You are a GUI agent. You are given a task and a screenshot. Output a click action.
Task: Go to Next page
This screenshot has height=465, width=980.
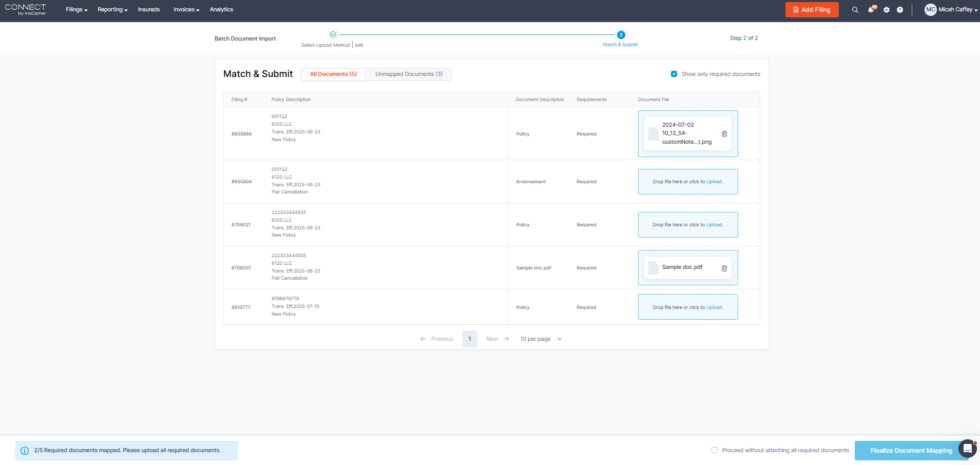[x=497, y=339]
